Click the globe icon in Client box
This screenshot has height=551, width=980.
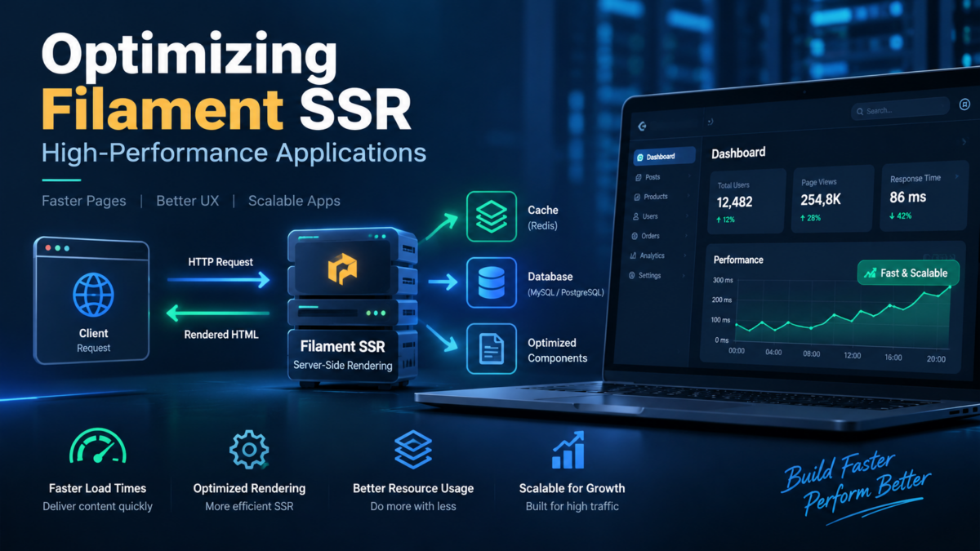[x=92, y=295]
